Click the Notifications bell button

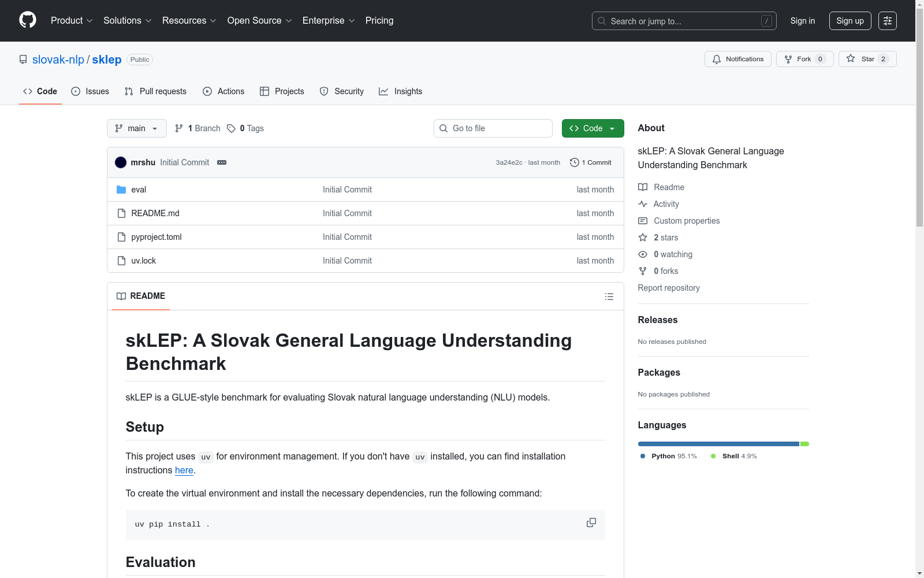tap(737, 59)
